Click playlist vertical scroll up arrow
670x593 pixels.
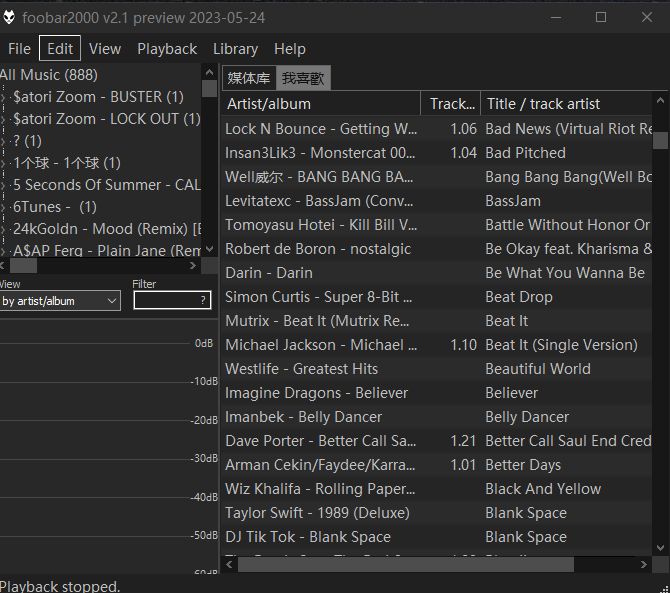tap(660, 100)
